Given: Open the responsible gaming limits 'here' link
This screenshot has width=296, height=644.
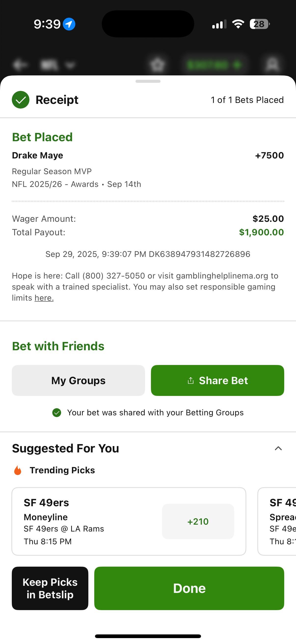Looking at the screenshot, I should click(44, 298).
